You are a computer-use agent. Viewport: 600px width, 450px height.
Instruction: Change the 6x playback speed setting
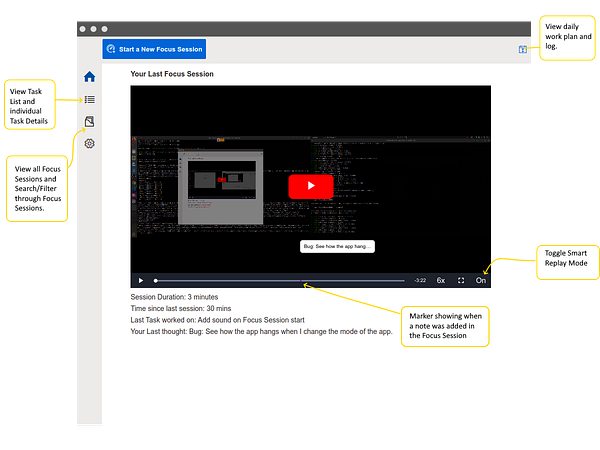(440, 280)
